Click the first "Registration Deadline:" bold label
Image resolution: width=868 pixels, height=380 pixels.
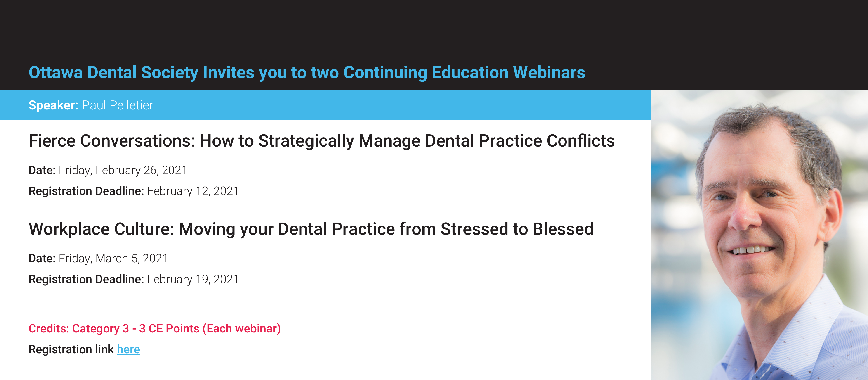(86, 191)
